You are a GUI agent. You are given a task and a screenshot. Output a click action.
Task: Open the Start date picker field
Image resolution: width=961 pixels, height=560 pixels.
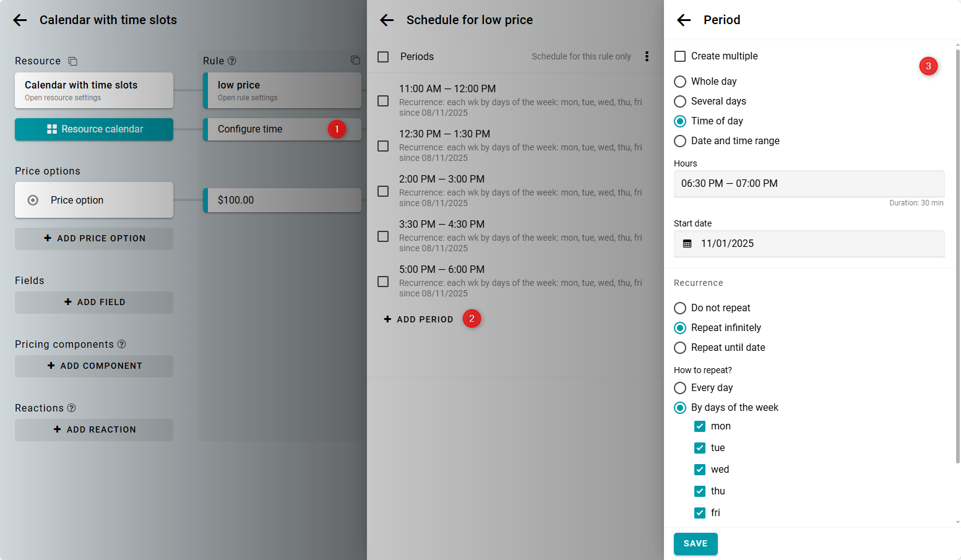click(x=817, y=244)
